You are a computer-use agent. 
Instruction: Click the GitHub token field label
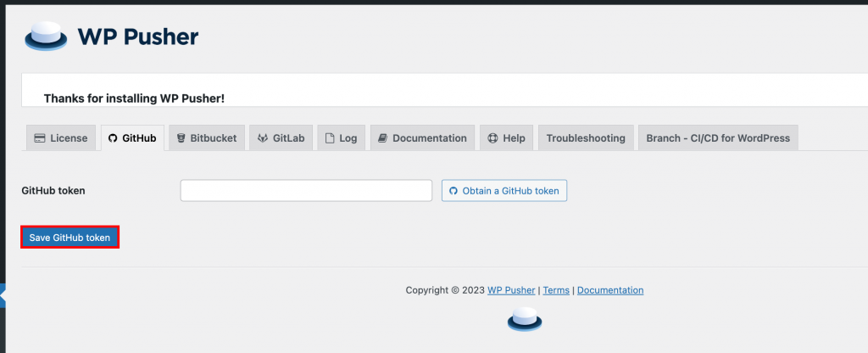(x=53, y=191)
